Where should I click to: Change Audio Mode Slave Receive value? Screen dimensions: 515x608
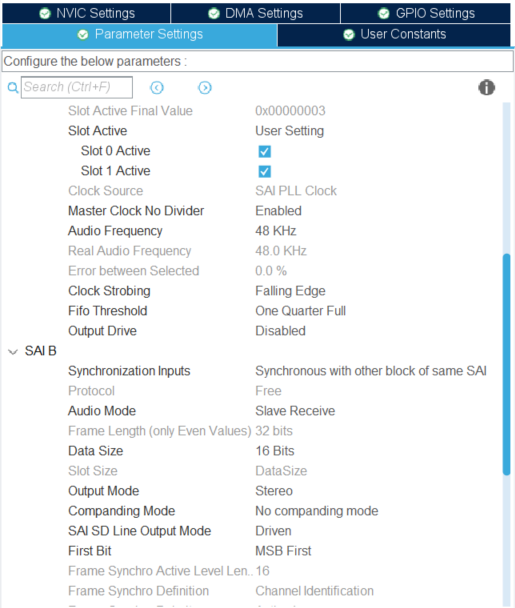[295, 411]
